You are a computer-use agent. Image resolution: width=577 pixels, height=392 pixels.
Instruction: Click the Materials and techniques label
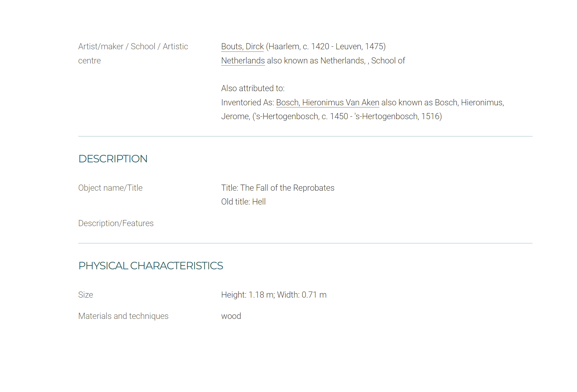(123, 316)
